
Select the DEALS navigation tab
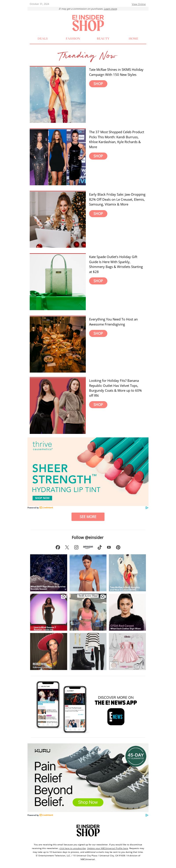point(42,38)
